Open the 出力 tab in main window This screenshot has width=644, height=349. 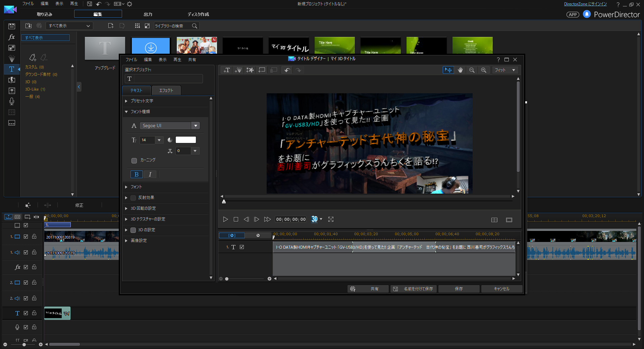148,14
